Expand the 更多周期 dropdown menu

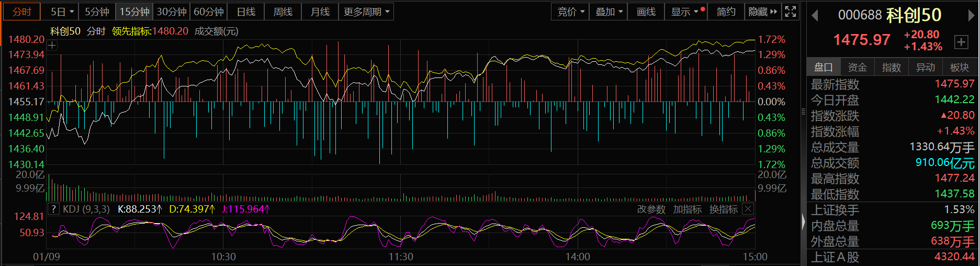[x=366, y=12]
